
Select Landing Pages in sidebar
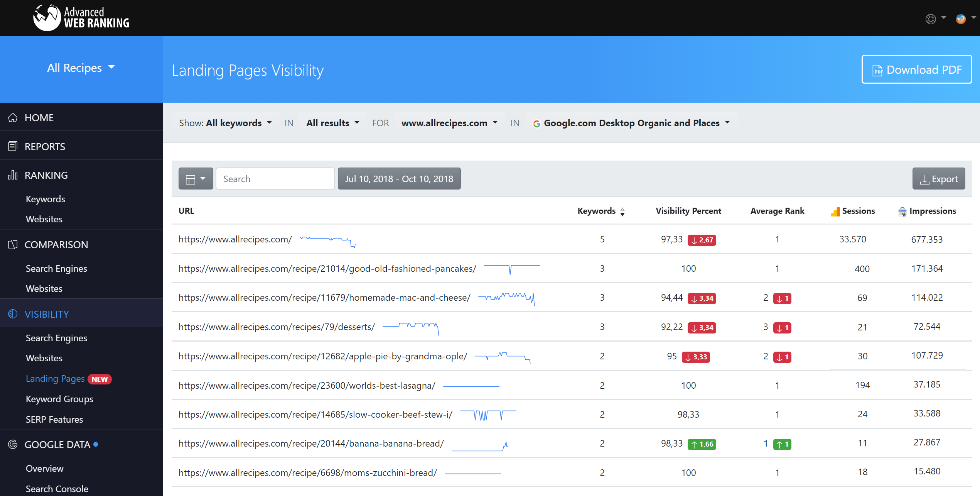[x=55, y=379]
